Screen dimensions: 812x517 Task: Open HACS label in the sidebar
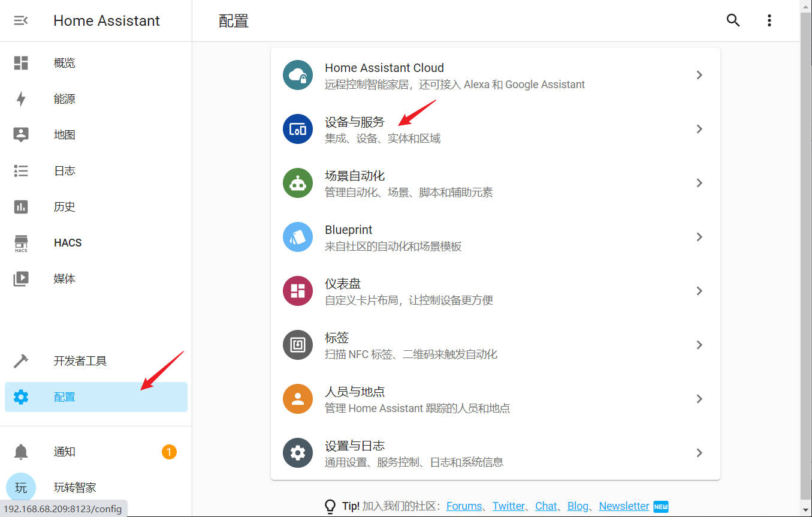68,243
